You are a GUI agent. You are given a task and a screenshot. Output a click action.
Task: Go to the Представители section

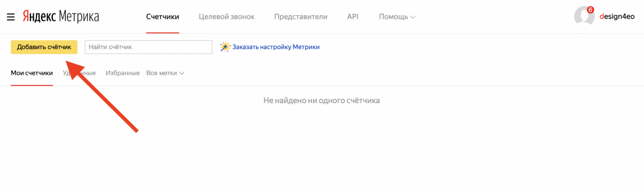pyautogui.click(x=301, y=17)
